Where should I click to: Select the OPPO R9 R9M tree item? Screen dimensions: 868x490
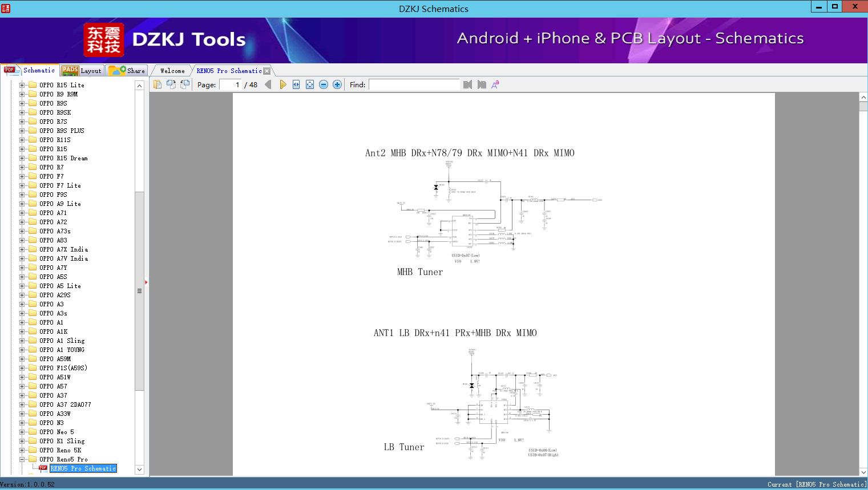pos(58,94)
